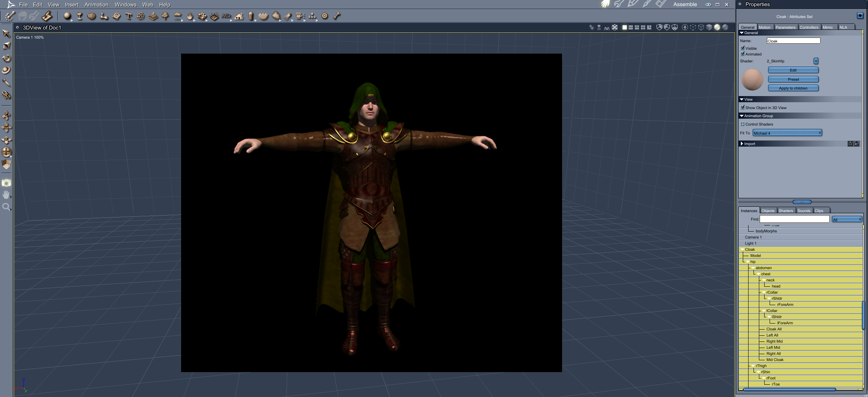Switch to the Shaders tab
The width and height of the screenshot is (868, 397).
tap(786, 211)
